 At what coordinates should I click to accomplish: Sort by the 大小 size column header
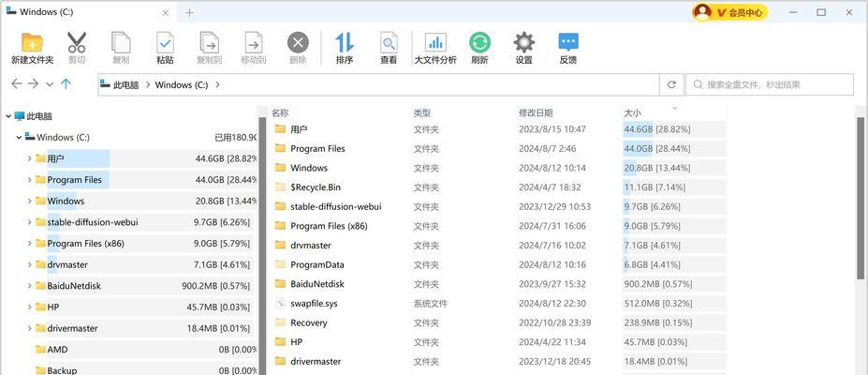click(x=632, y=113)
